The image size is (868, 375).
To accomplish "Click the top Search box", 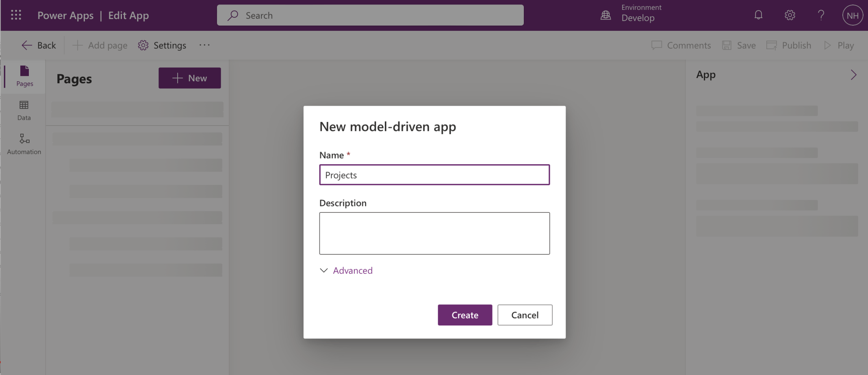I will pyautogui.click(x=370, y=15).
